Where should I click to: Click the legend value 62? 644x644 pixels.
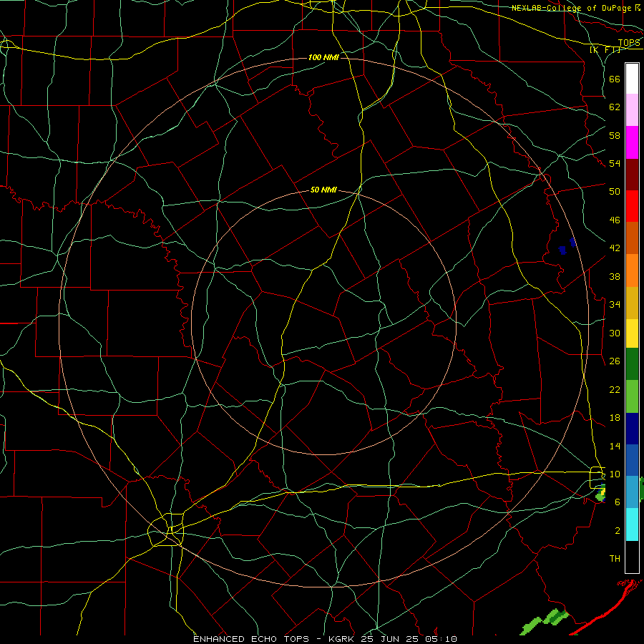[615, 107]
